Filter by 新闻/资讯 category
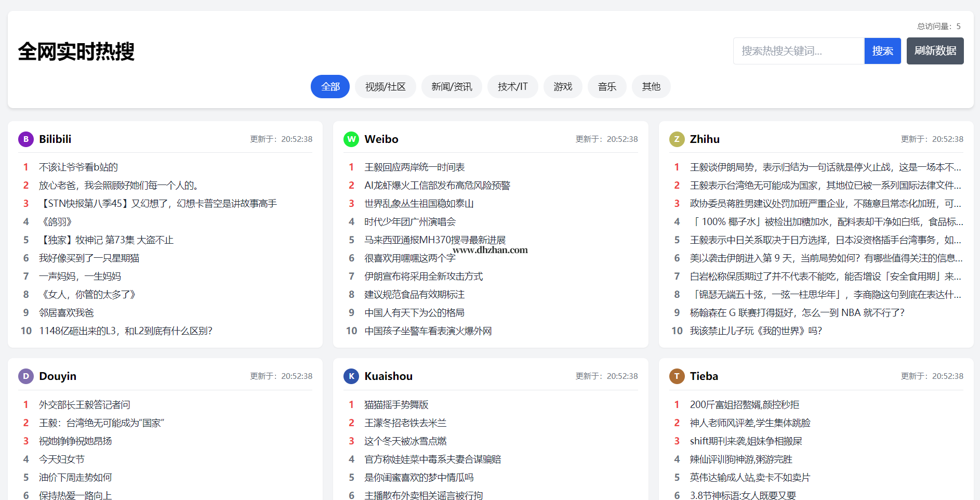 (x=452, y=87)
